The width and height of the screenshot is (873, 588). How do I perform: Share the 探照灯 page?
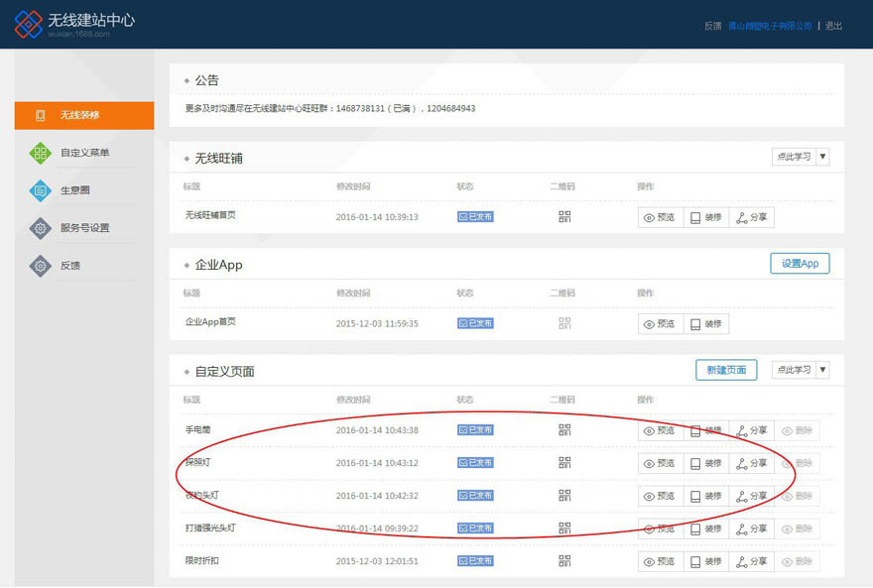click(751, 463)
